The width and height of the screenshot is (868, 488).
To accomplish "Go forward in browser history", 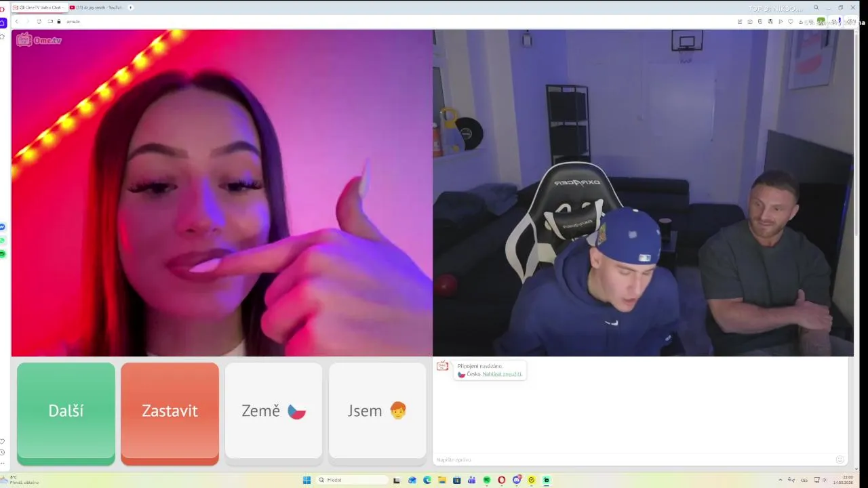I will (28, 22).
